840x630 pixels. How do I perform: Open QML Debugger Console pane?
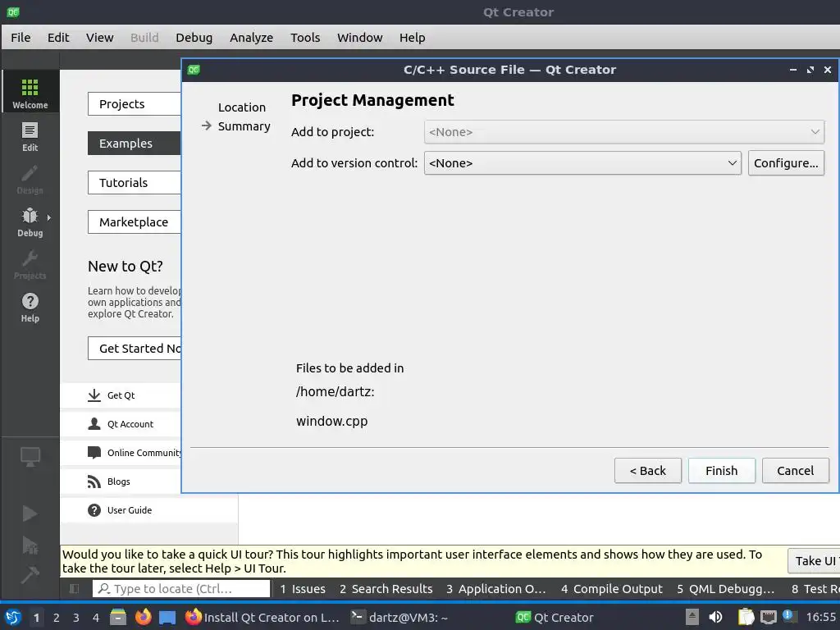click(726, 589)
